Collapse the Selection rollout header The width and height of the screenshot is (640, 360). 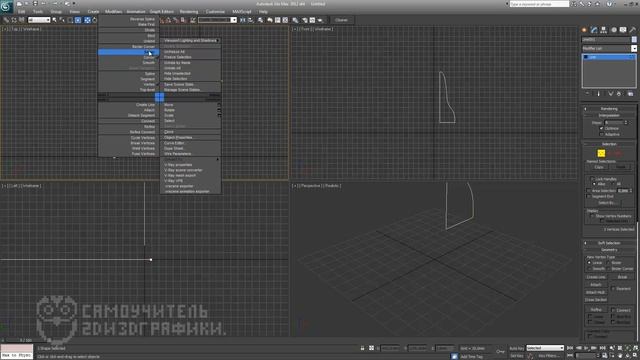609,144
